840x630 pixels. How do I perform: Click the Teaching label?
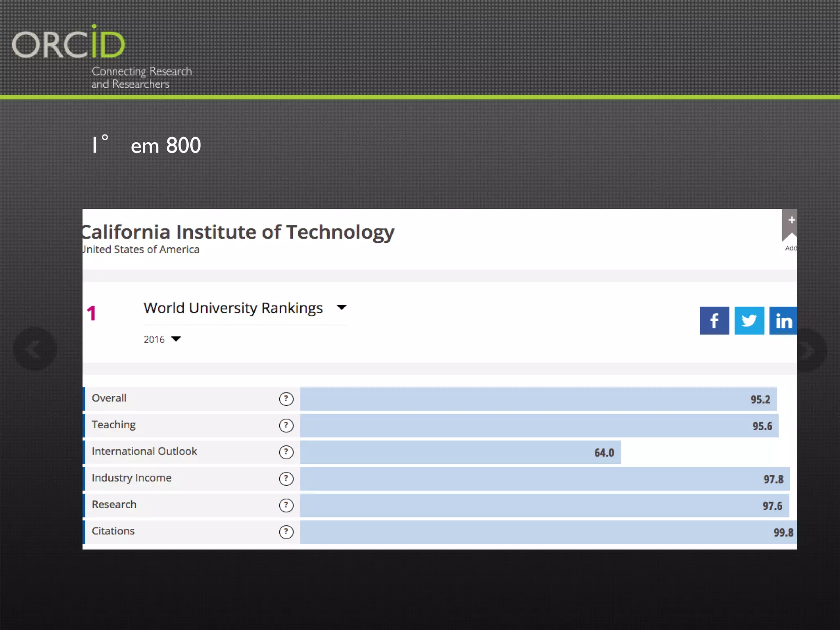coord(114,425)
